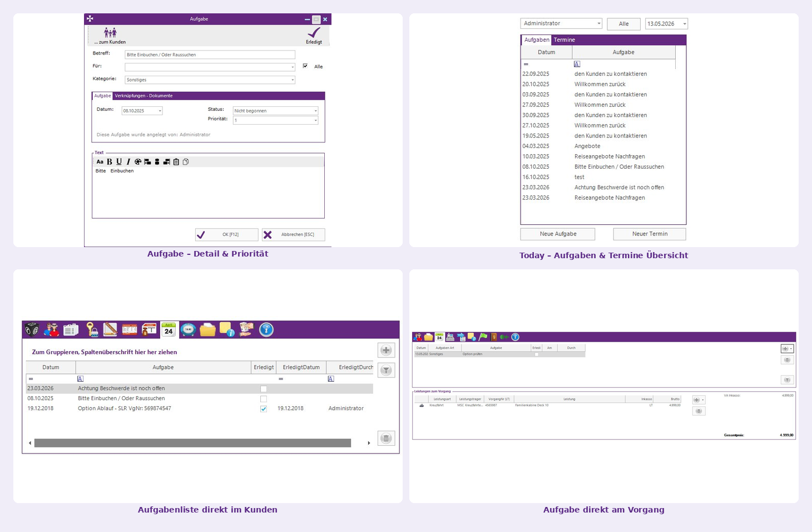
Task: Click the 'OK [F12]' button
Action: click(227, 234)
